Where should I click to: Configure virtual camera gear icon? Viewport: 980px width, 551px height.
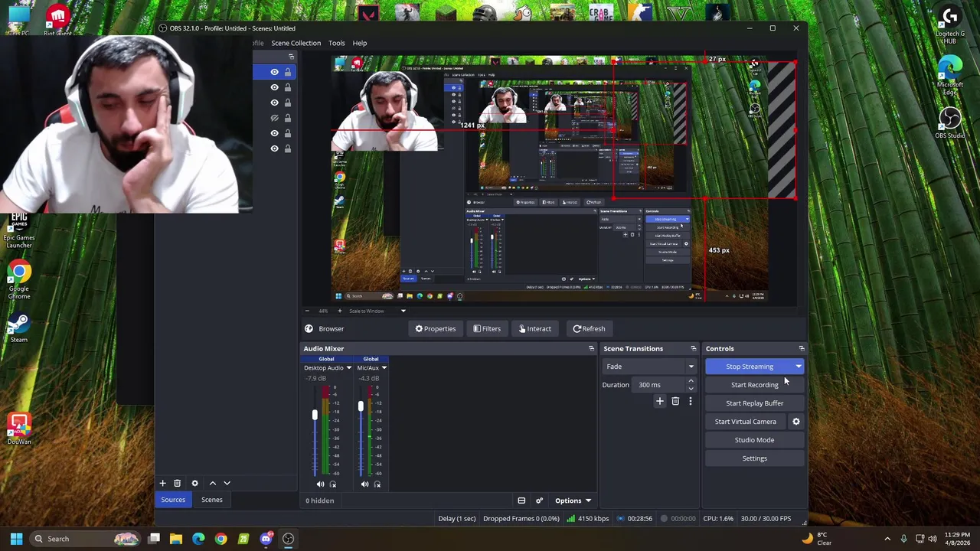pyautogui.click(x=795, y=421)
